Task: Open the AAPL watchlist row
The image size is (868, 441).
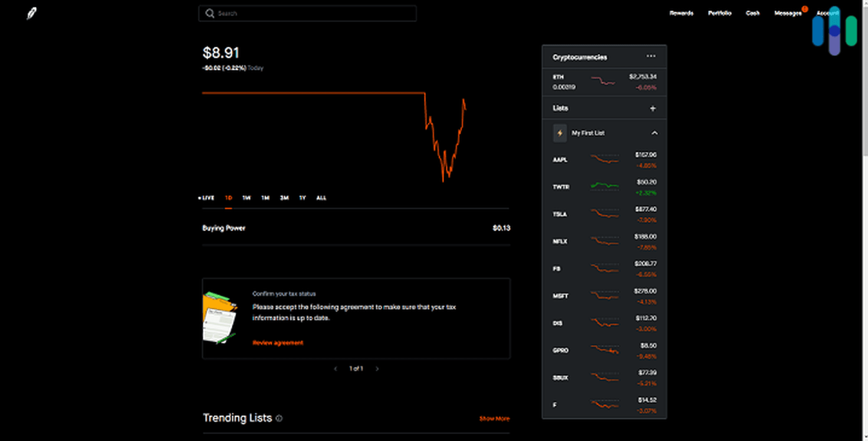Action: coord(604,160)
